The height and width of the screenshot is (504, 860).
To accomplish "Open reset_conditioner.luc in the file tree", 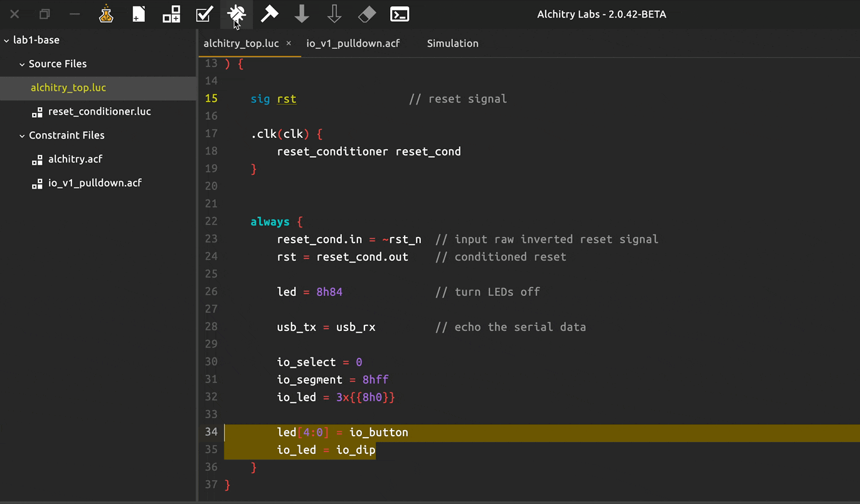I will (x=99, y=112).
